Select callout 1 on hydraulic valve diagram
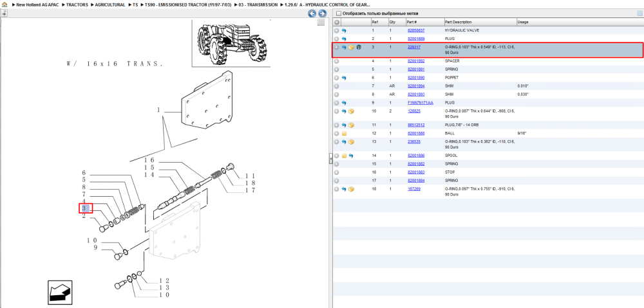Image resolution: width=644 pixels, height=308 pixels. pos(158,110)
